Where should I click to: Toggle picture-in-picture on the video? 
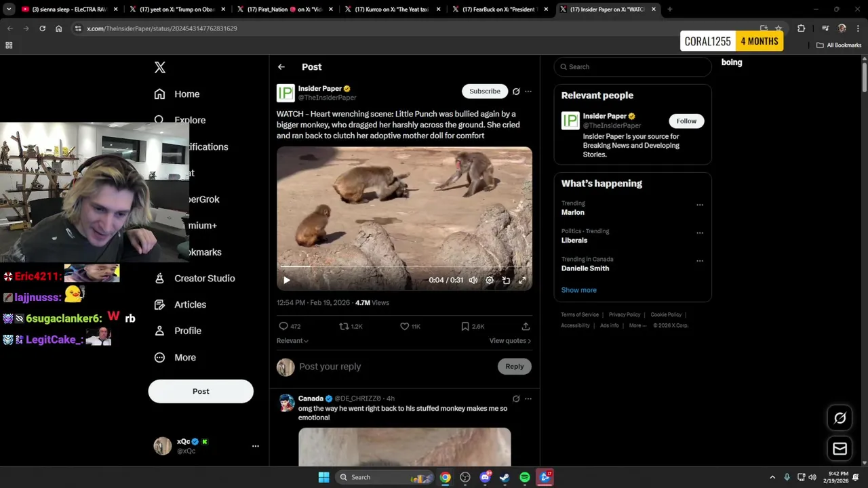[506, 280]
